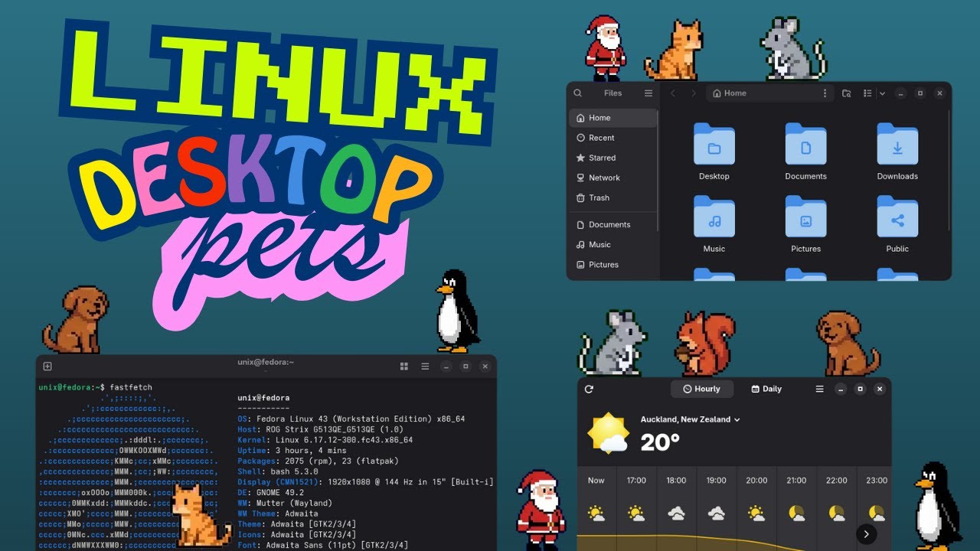Click the Home path bar field
The width and height of the screenshot is (980, 551).
[769, 93]
